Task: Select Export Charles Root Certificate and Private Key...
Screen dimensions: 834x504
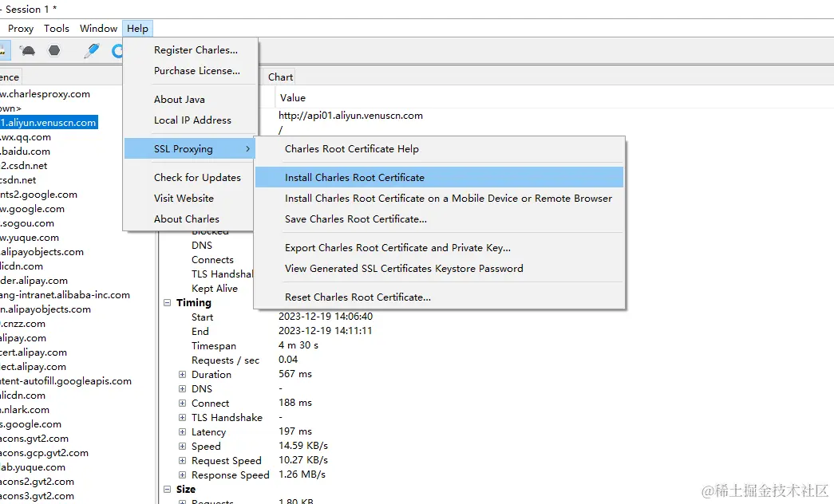Action: tap(439, 248)
